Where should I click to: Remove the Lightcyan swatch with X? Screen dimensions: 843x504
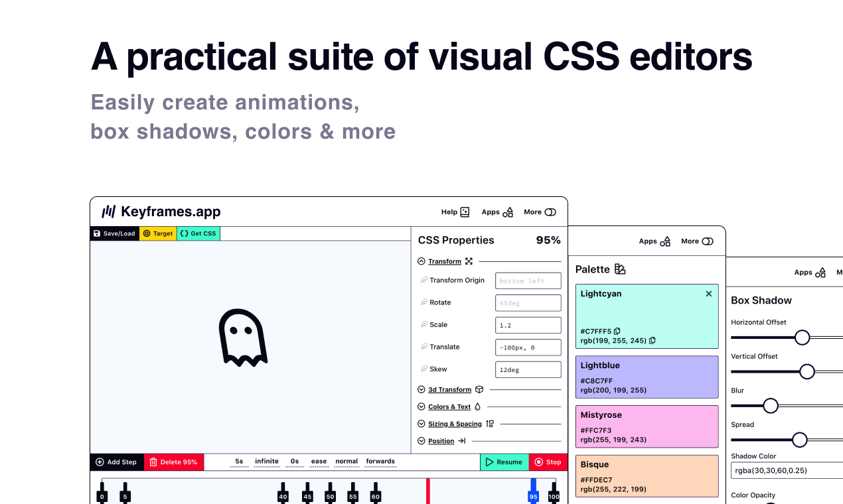[708, 294]
